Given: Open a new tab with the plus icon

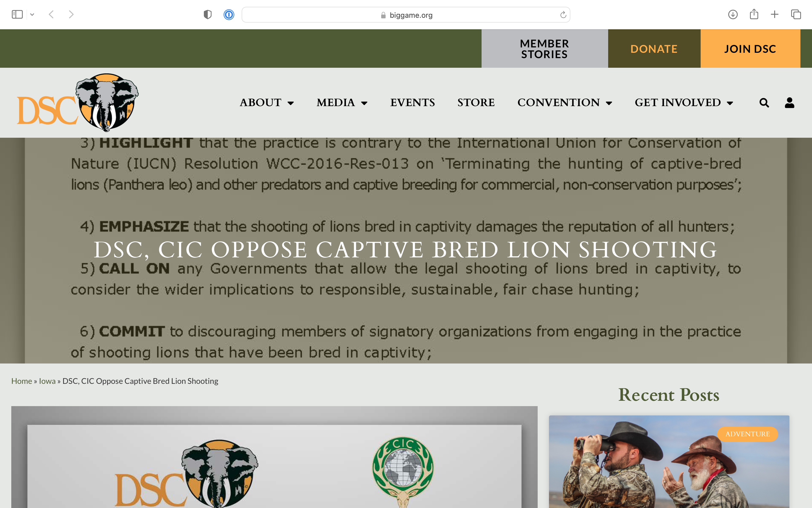Looking at the screenshot, I should (x=775, y=14).
